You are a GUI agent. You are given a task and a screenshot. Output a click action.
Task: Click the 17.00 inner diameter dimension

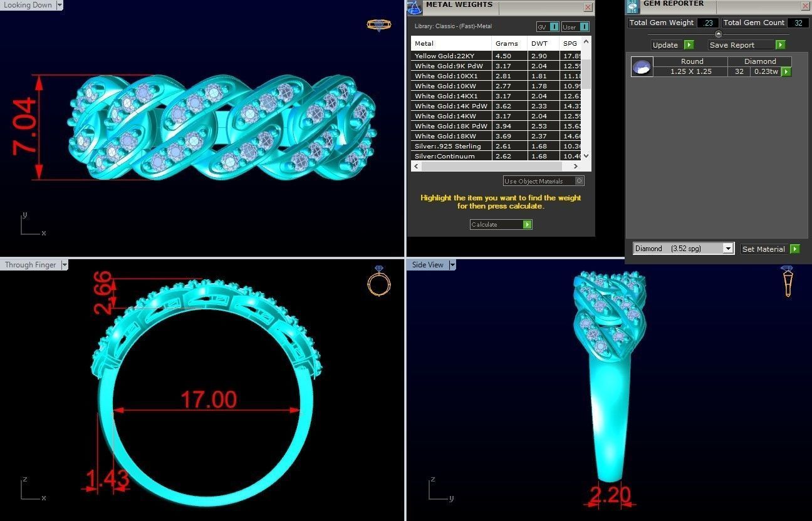pyautogui.click(x=209, y=400)
